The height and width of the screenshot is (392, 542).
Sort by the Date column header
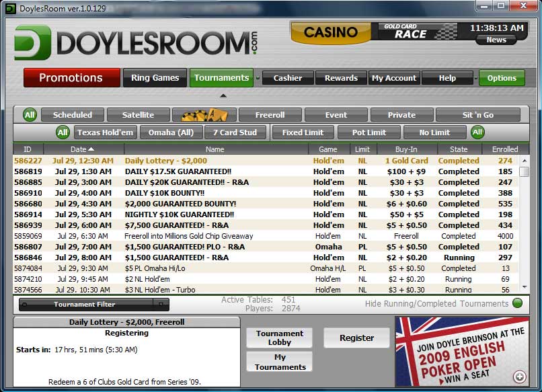(x=83, y=149)
